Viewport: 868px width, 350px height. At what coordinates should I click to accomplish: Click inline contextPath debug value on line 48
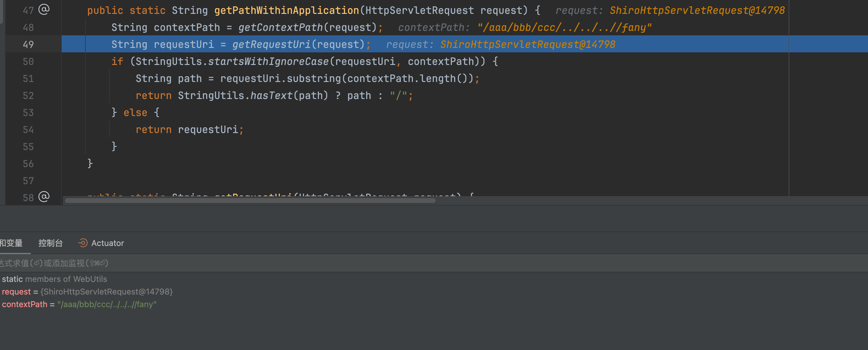pyautogui.click(x=564, y=28)
